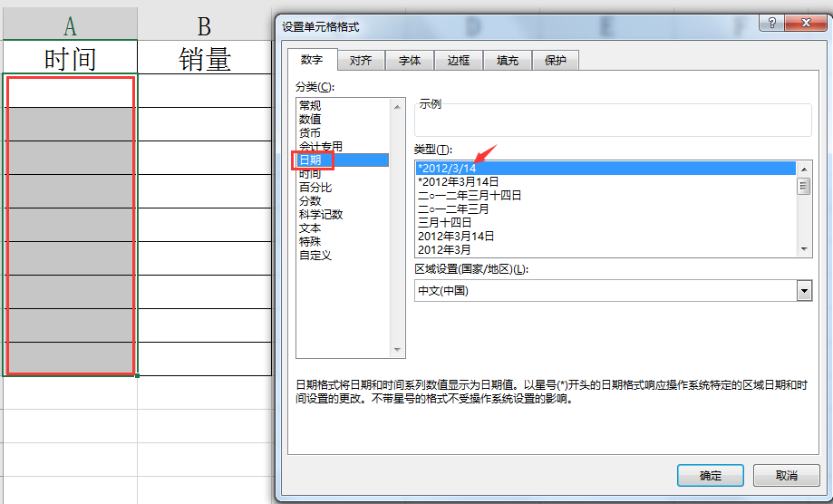Click the first empty cell under 销量
The height and width of the screenshot is (504, 833).
point(205,92)
